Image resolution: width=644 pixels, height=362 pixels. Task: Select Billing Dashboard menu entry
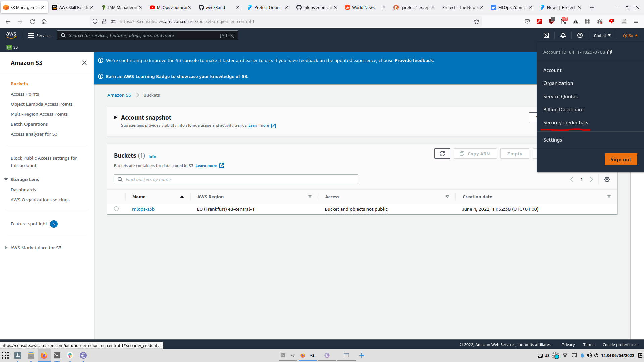click(x=563, y=110)
